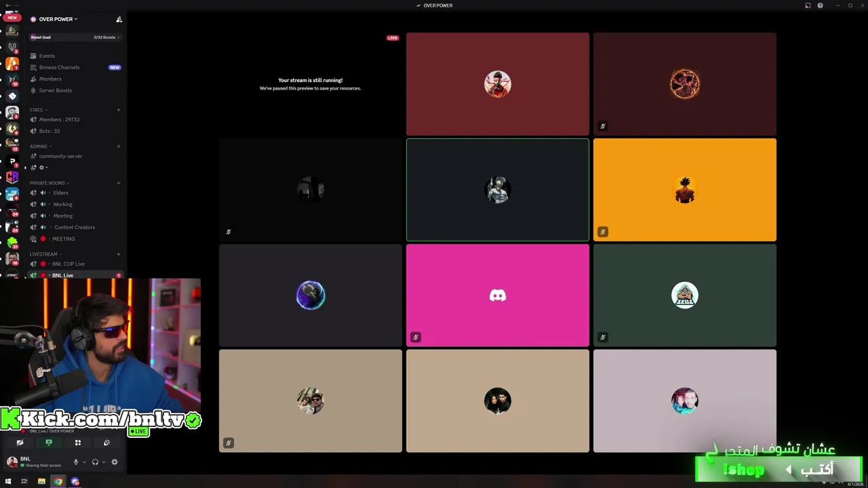The image size is (868, 488).
Task: Focus the orange participant tile
Action: coord(685,190)
